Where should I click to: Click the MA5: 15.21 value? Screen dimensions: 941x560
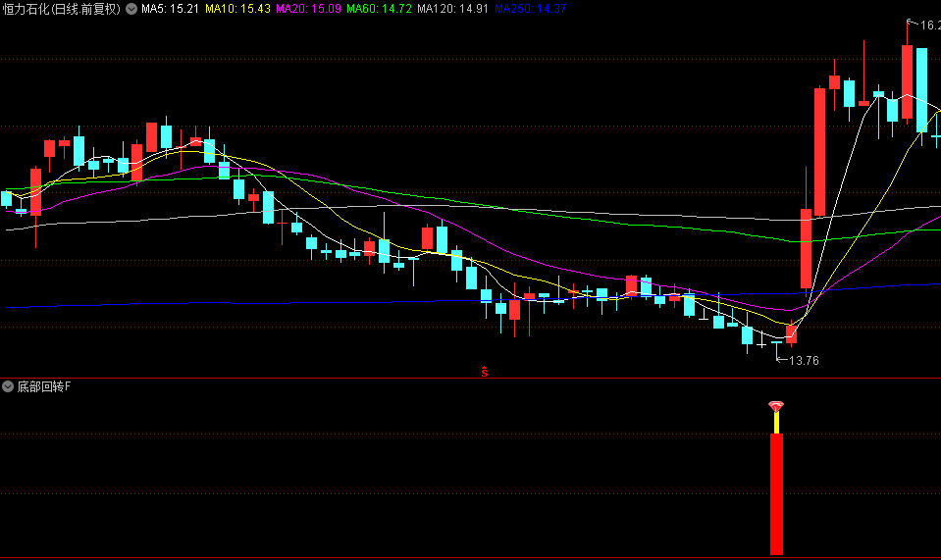170,9
